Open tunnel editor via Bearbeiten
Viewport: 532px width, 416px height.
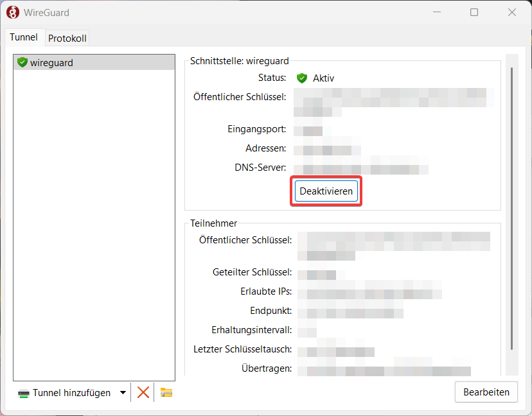tap(486, 392)
